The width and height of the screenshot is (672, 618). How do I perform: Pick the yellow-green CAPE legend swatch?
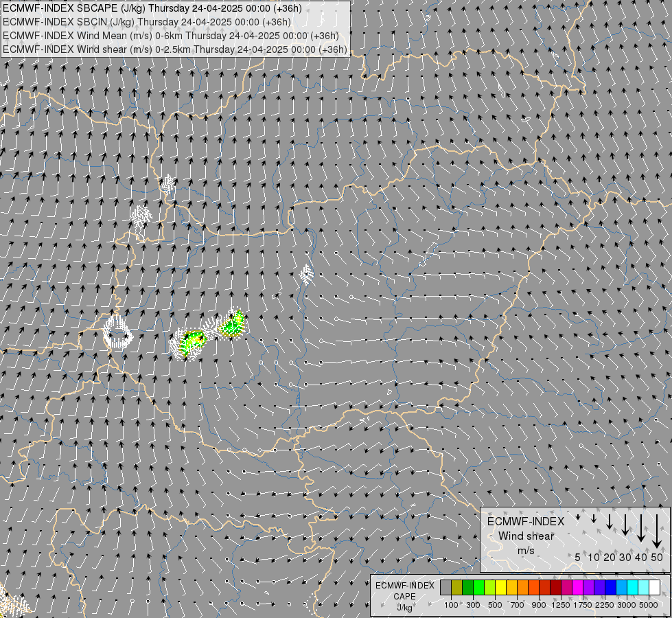tap(490, 588)
